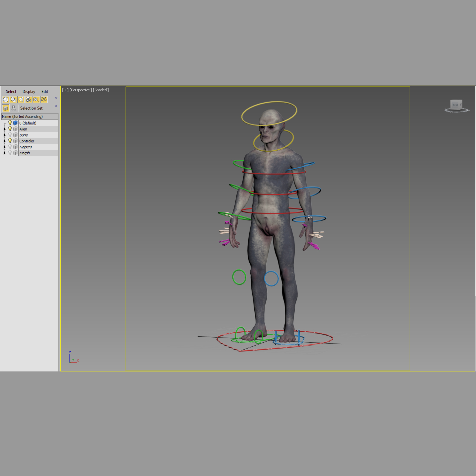Toggle the Display Helpers filter icon
This screenshot has height=476, width=476.
pyautogui.click(x=36, y=99)
